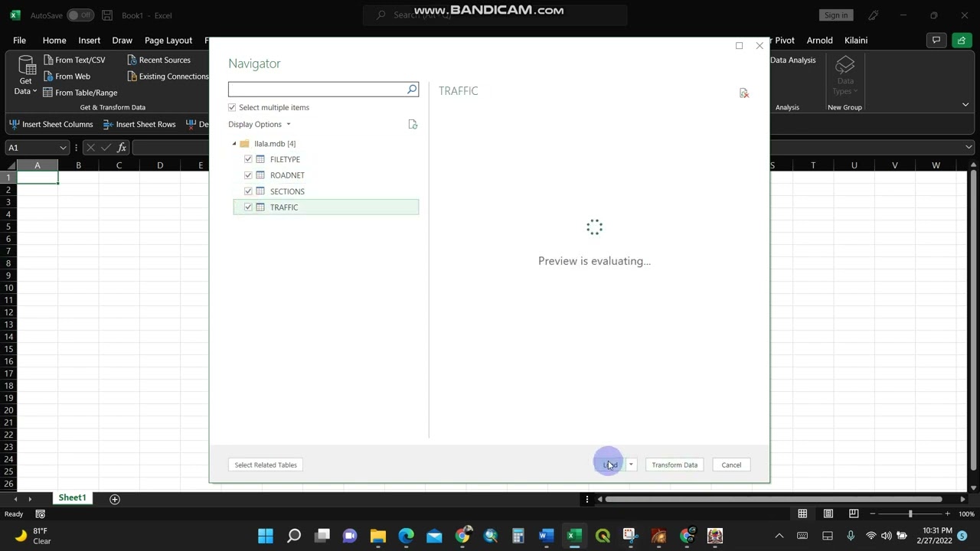980x551 pixels.
Task: Zoom out with minus button
Action: (x=873, y=514)
